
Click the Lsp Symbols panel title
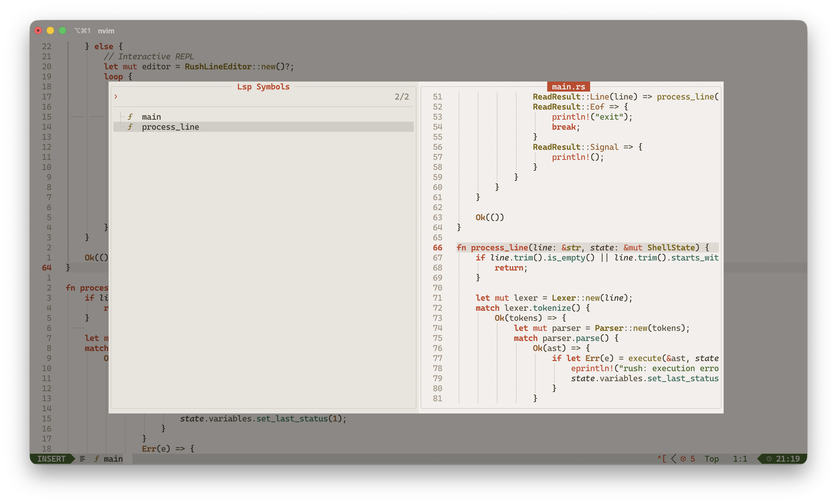[x=263, y=87]
